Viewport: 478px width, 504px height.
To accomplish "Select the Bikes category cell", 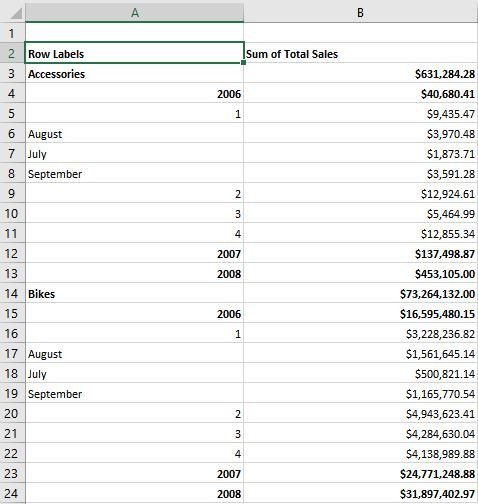I will tap(134, 293).
